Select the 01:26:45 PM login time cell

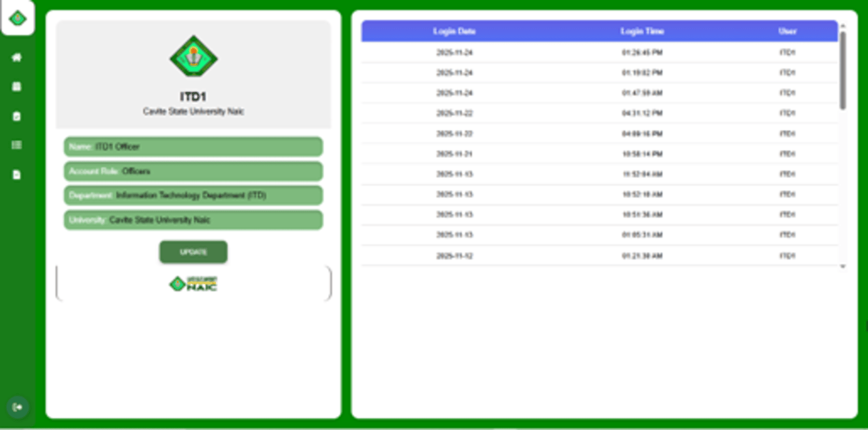pos(642,52)
